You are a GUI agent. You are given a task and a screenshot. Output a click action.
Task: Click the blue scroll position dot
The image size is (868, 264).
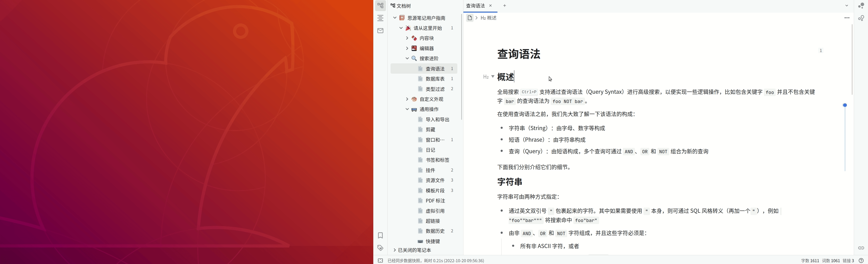click(x=845, y=105)
